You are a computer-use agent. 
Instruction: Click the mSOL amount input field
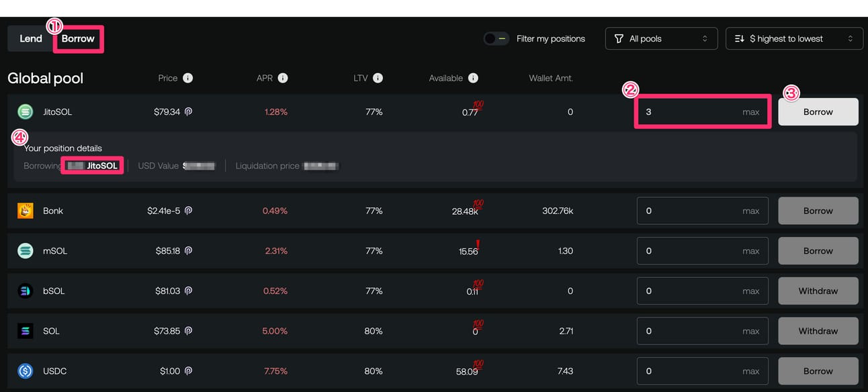point(703,251)
